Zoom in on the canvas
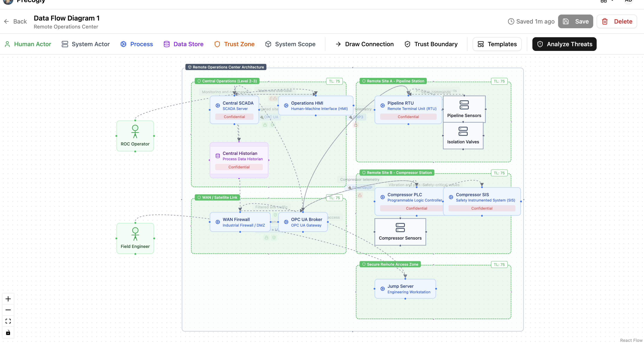 [8, 299]
